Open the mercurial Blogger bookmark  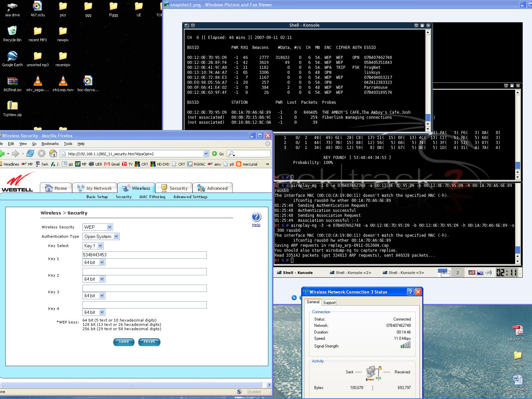[x=247, y=164]
